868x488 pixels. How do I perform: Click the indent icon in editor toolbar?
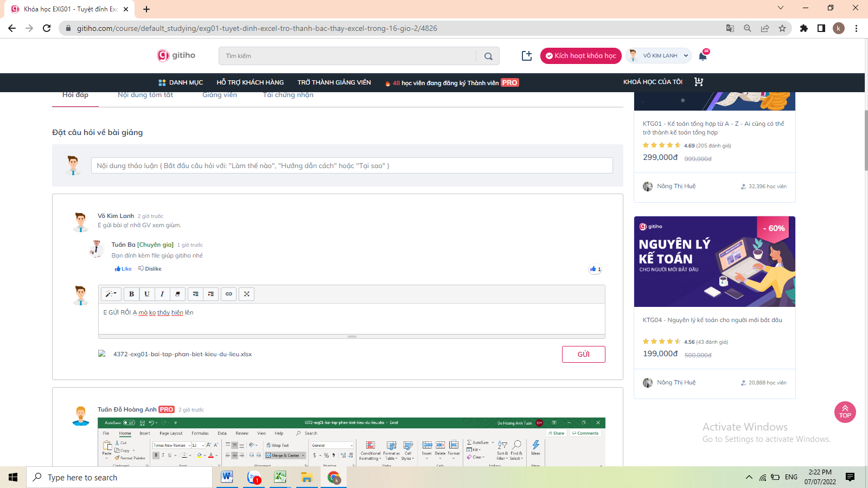211,294
